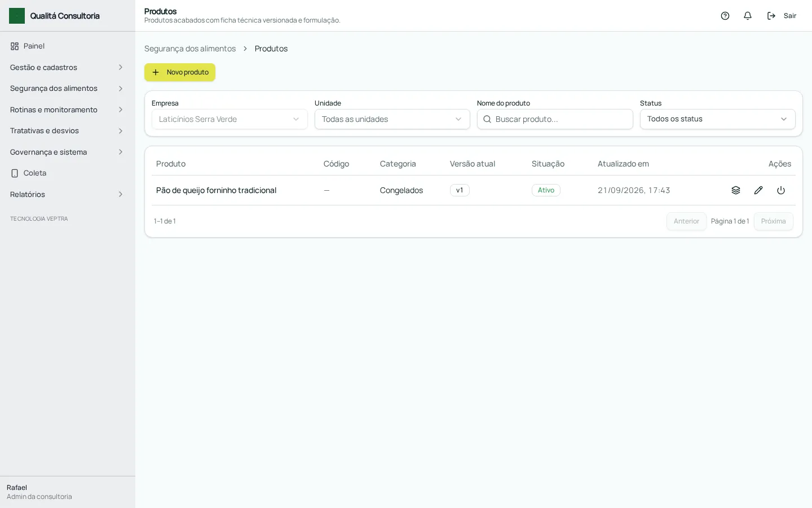Click Sair text to log out
The height and width of the screenshot is (508, 812).
790,16
